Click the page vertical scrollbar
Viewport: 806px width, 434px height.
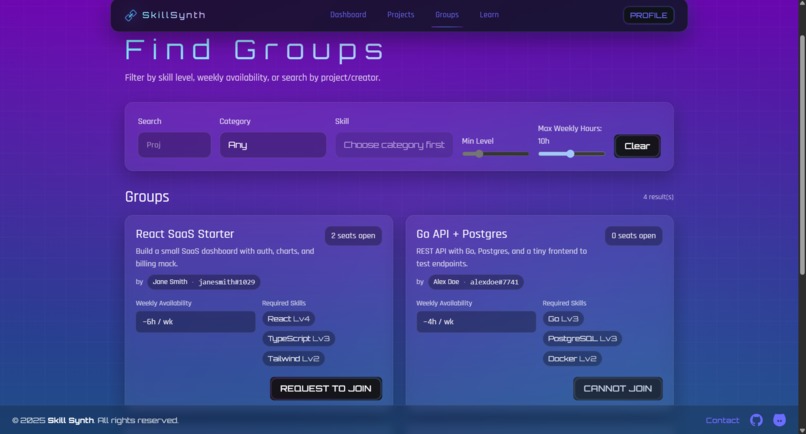(x=802, y=154)
